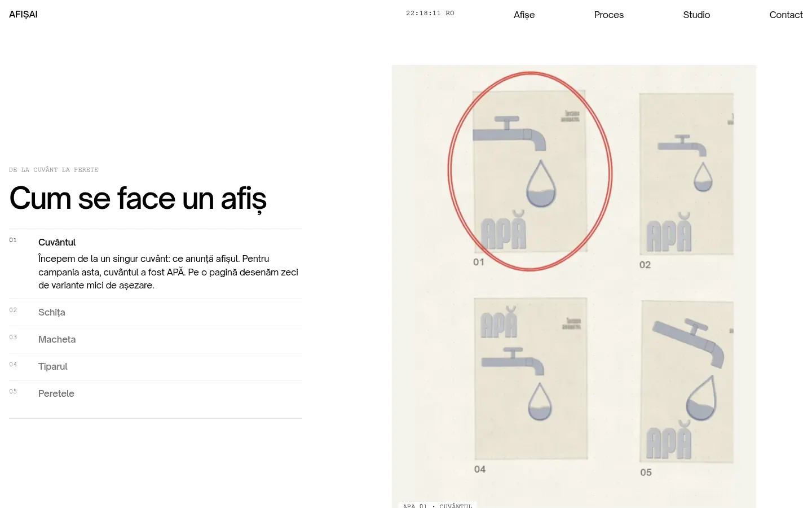Click the 'DE LA CUVÂNT LA PERETE' overline
The height and width of the screenshot is (508, 812).
tap(54, 169)
